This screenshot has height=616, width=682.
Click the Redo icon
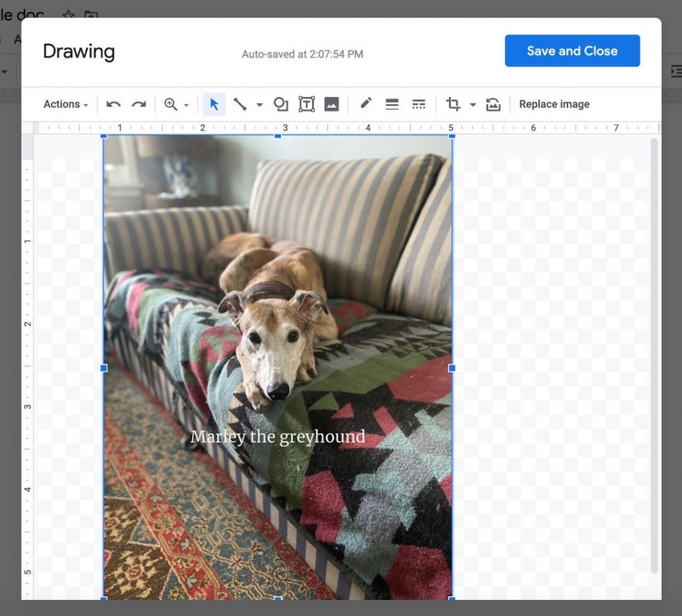pos(139,103)
